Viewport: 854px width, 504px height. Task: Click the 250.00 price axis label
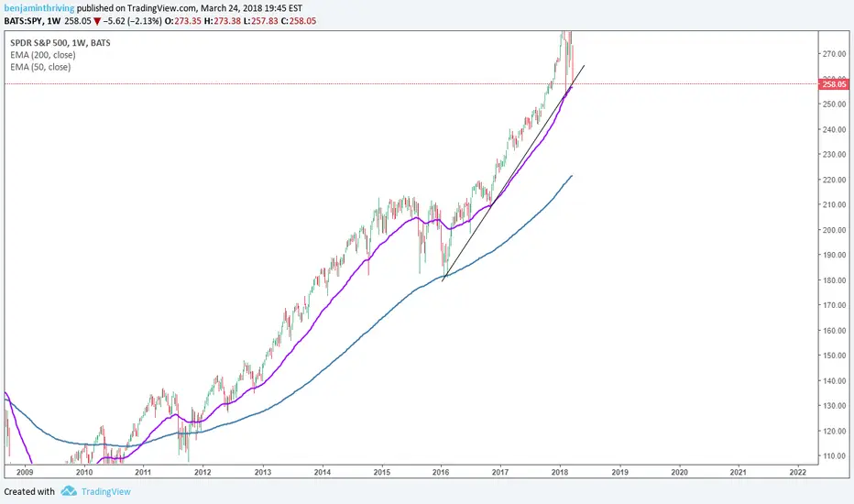click(x=835, y=104)
